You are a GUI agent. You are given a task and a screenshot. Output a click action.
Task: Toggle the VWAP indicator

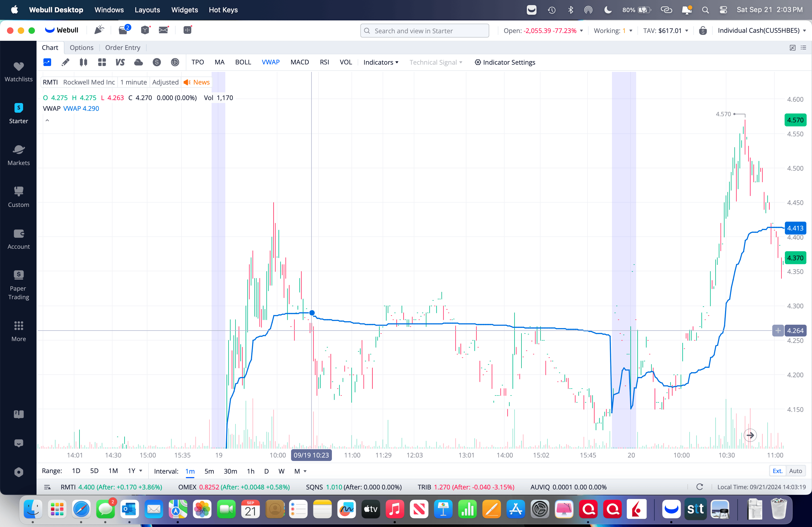pyautogui.click(x=271, y=62)
